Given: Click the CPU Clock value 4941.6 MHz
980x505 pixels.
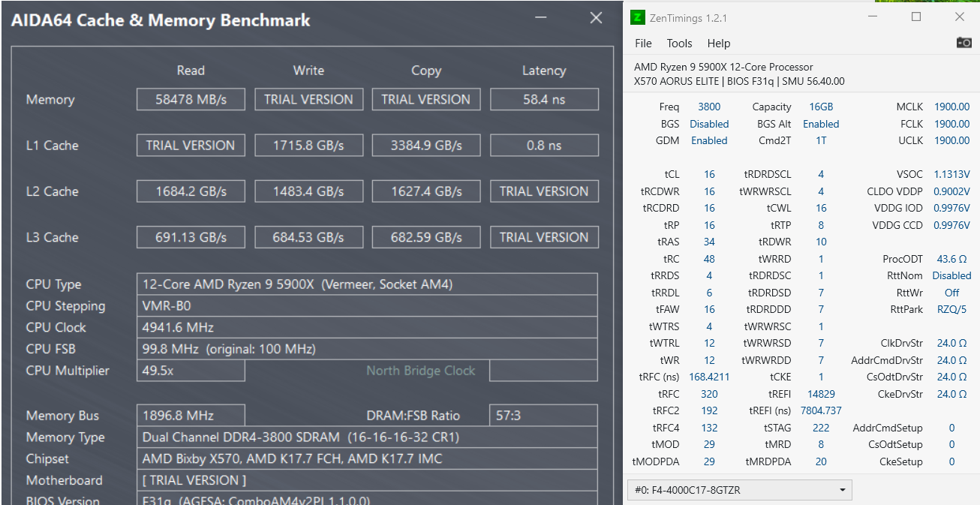Looking at the screenshot, I should pos(367,327).
